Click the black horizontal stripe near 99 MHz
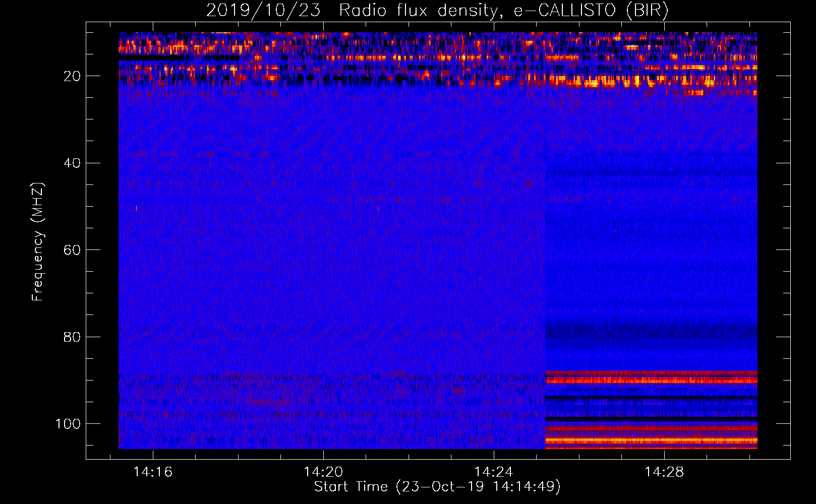This screenshot has height=504, width=816. tap(651, 419)
